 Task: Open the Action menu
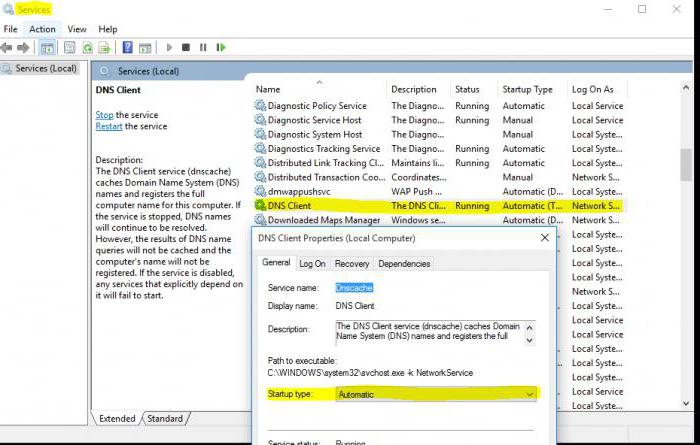tap(42, 29)
